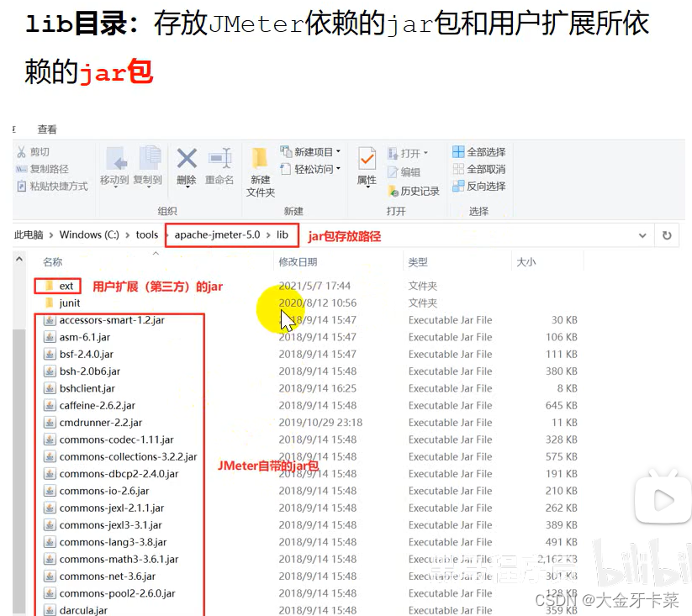
Task: Click 此电脑 in the address breadcrumb
Action: pyautogui.click(x=29, y=234)
